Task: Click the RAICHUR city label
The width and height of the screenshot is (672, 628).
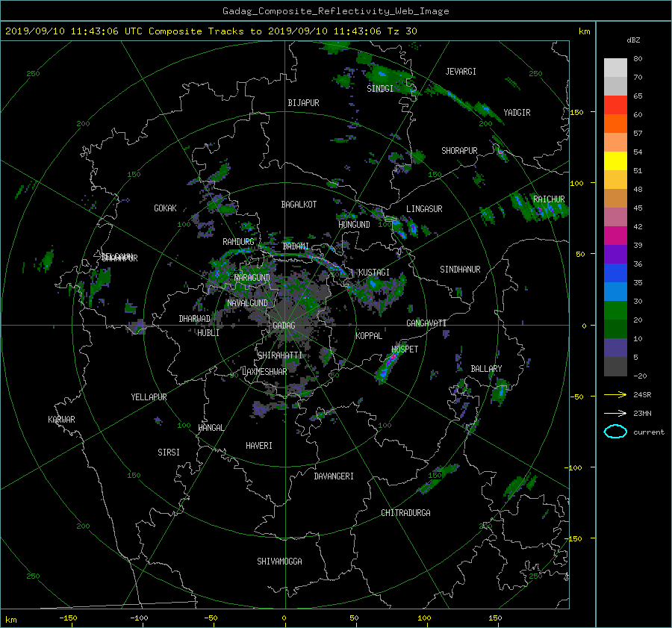Action: coord(549,199)
